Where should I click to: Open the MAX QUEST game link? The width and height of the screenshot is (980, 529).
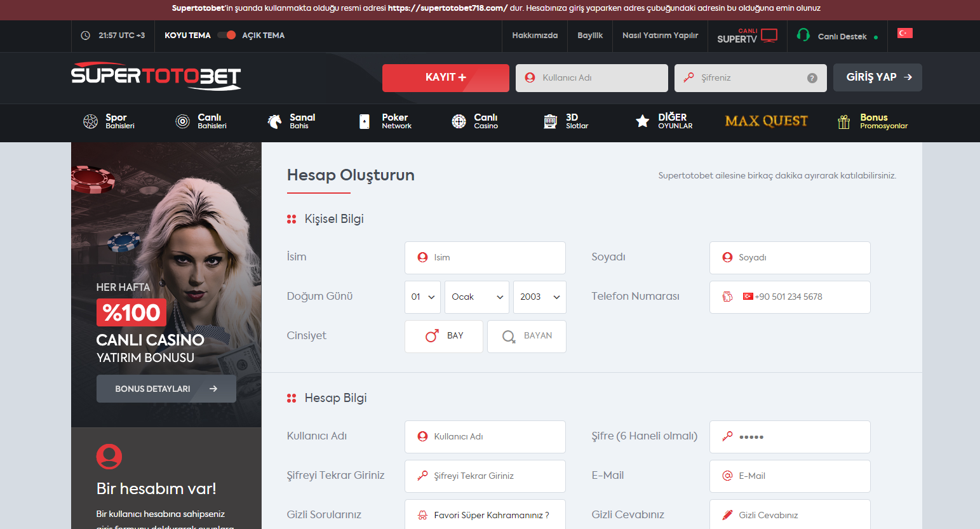point(767,121)
